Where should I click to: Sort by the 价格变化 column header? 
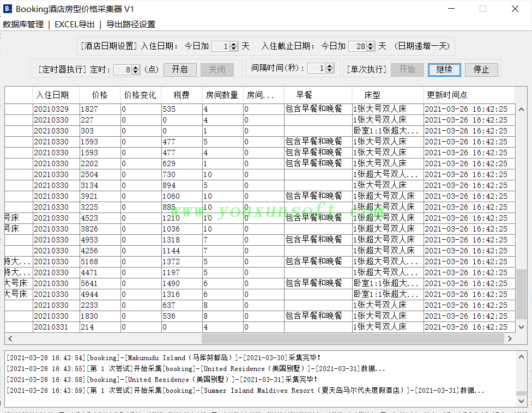click(141, 95)
